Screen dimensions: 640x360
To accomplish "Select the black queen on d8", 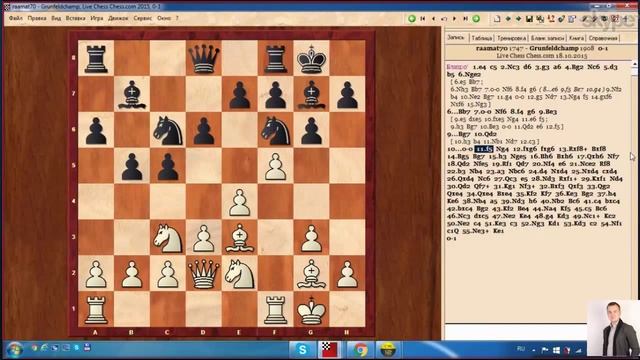I will [203, 58].
